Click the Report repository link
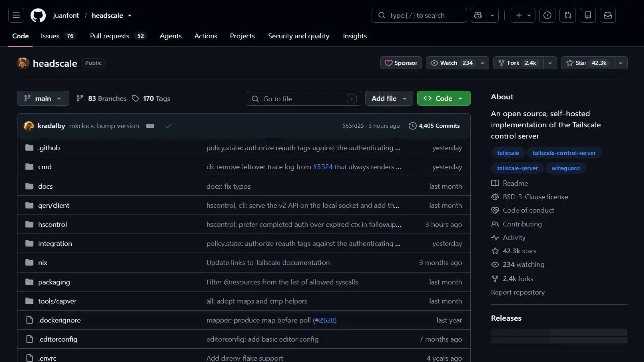644x362 pixels. [x=518, y=292]
